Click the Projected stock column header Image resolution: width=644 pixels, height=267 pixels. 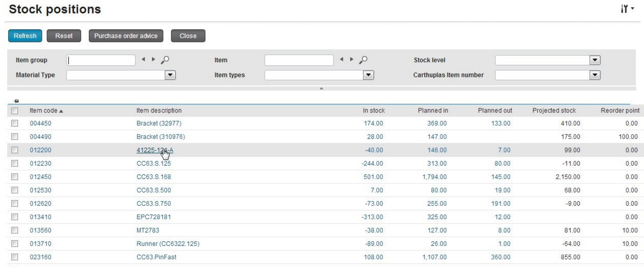(554, 111)
